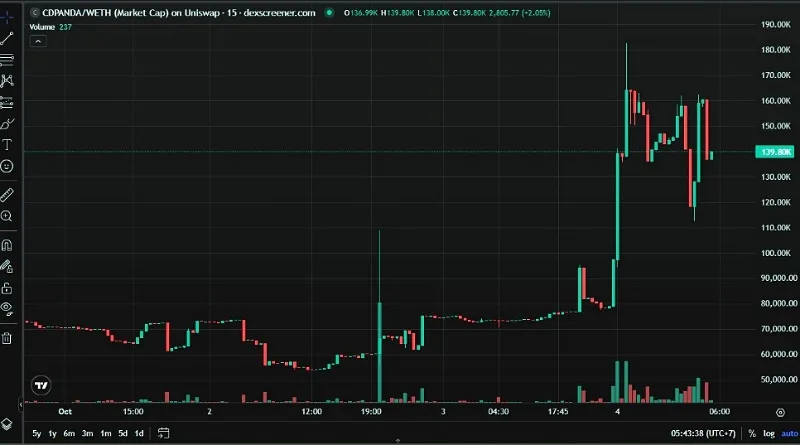Activate the zoom in tool
This screenshot has width=800, height=445.
point(7,215)
